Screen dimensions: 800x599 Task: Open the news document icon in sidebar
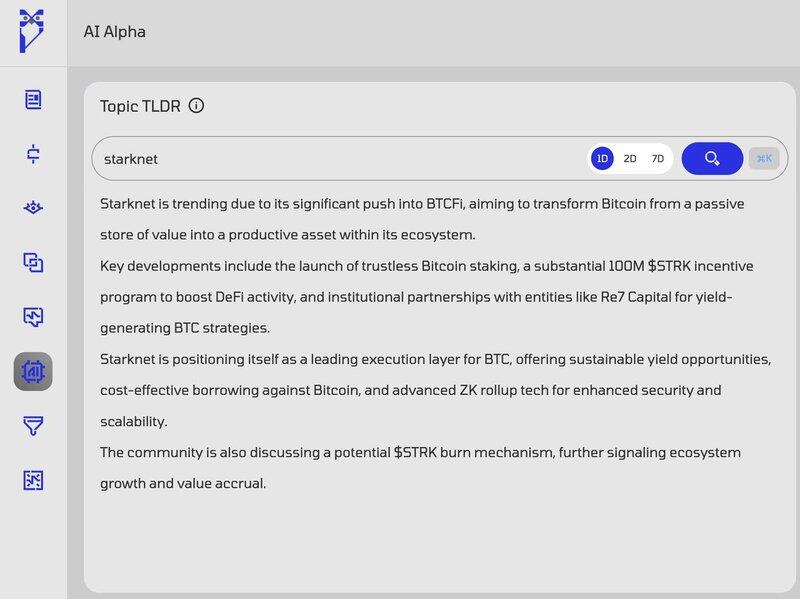tap(33, 99)
